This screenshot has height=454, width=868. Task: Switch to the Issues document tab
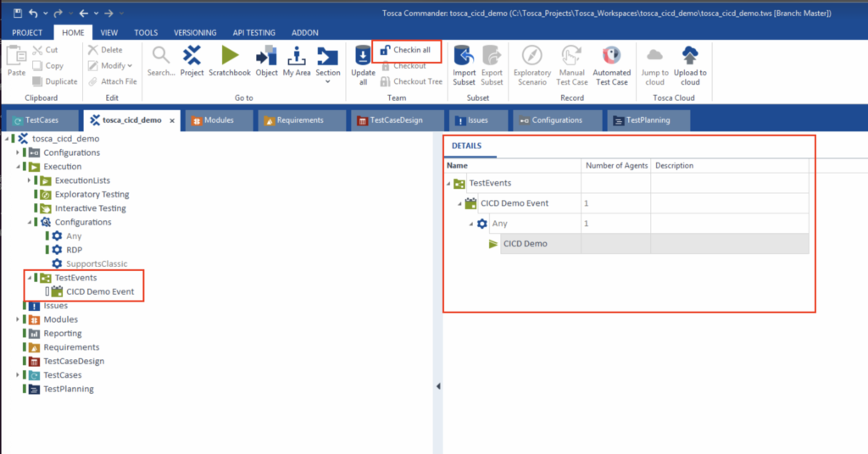pyautogui.click(x=478, y=120)
